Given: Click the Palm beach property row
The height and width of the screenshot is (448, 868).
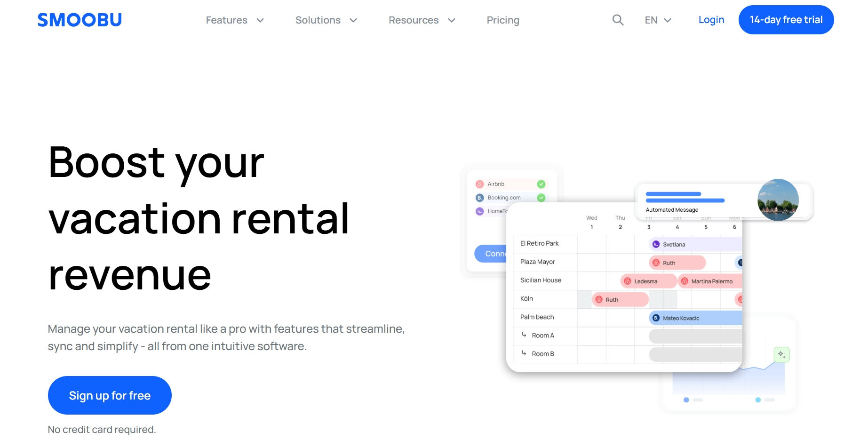Looking at the screenshot, I should [627, 317].
